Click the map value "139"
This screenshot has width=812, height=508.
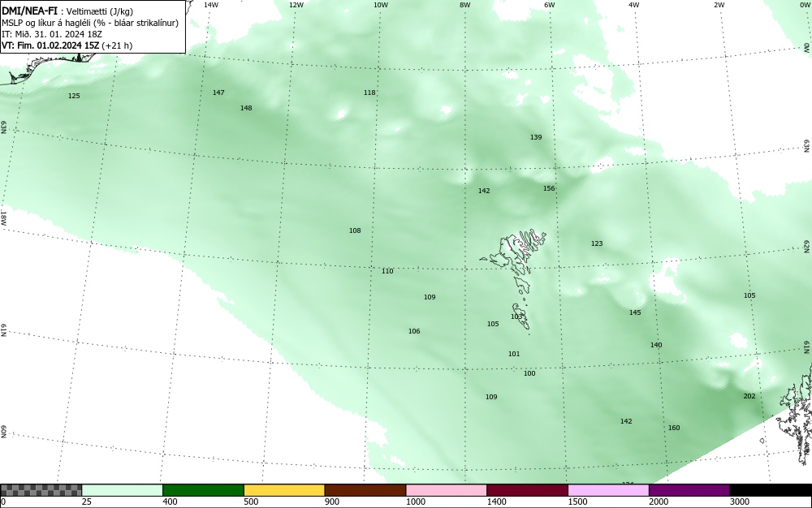point(536,137)
